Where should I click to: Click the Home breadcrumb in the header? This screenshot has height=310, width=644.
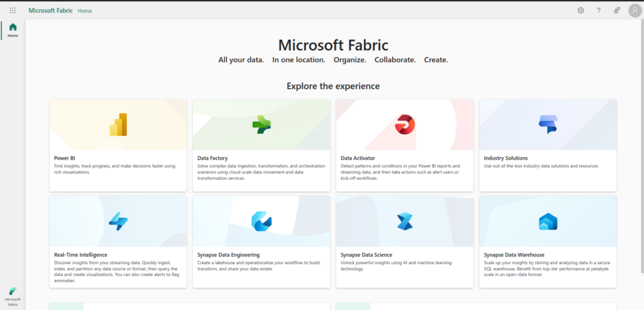85,11
